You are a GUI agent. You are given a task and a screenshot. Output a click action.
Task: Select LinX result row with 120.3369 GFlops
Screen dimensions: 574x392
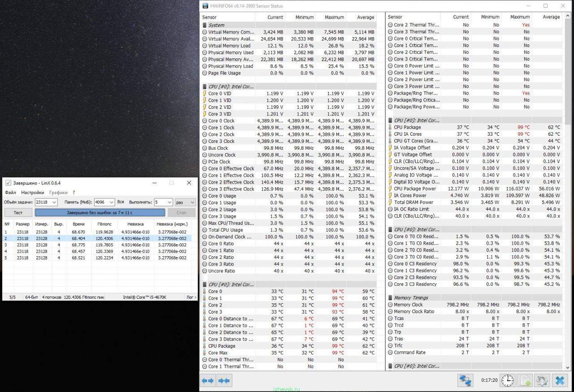pos(97,251)
